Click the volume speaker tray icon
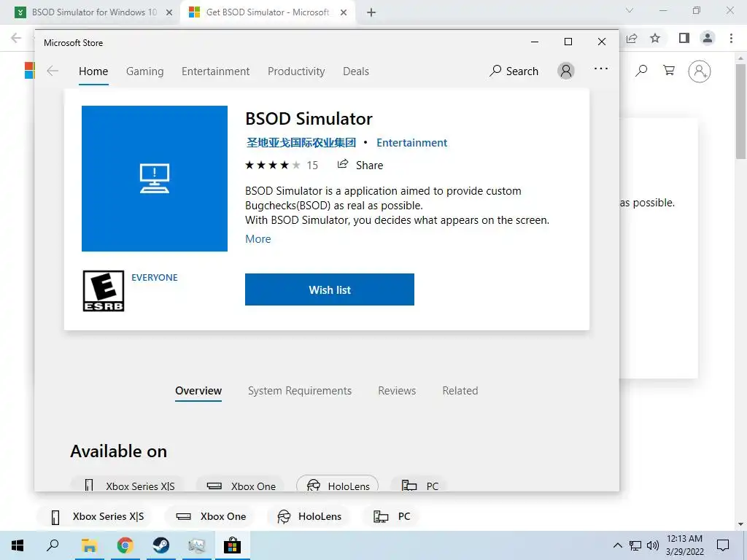747x560 pixels. coord(653,545)
